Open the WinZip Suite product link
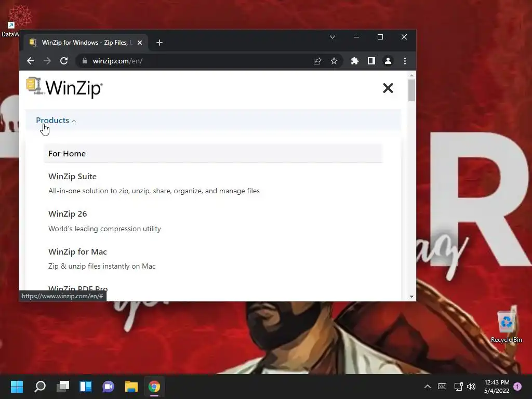The width and height of the screenshot is (532, 399). 72,177
